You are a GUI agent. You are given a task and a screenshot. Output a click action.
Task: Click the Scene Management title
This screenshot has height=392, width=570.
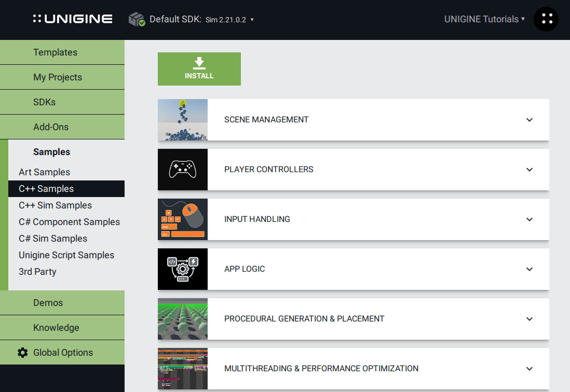266,120
